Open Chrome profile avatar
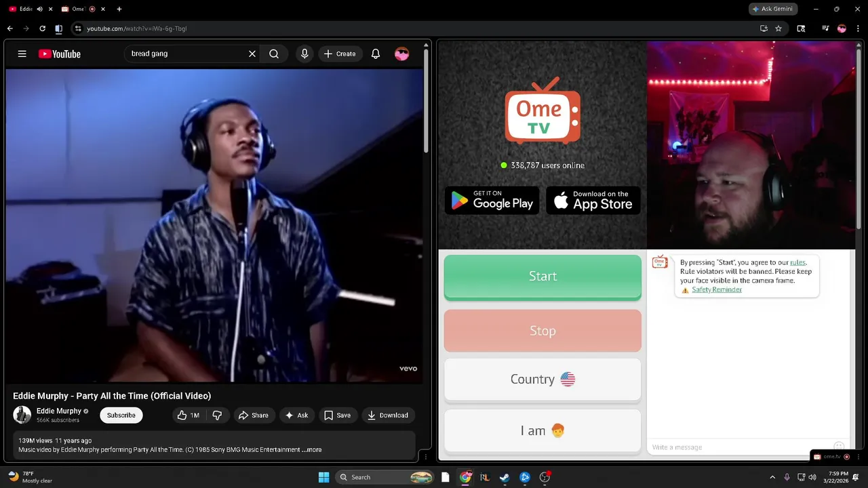Viewport: 868px width, 488px height. tap(842, 28)
